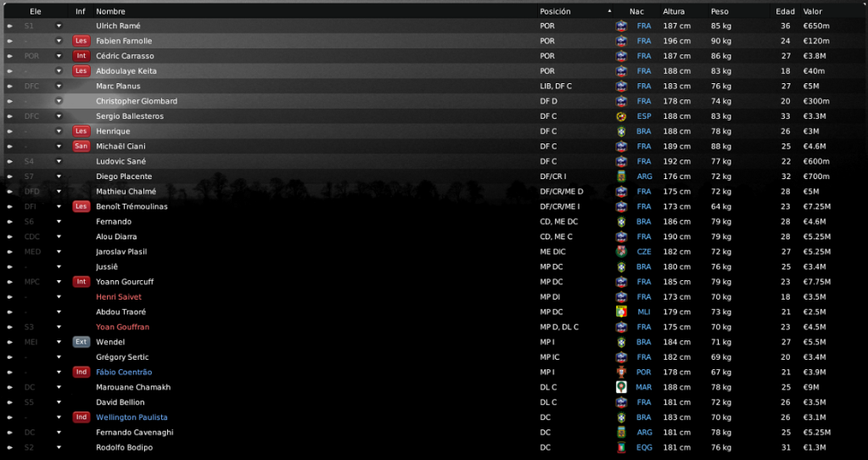Click the 'Ind' status icon for Fábio Coentrão

(x=81, y=372)
